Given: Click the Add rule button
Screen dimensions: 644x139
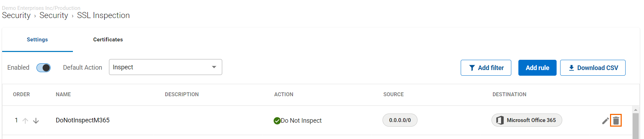Looking at the screenshot, I should (x=537, y=68).
